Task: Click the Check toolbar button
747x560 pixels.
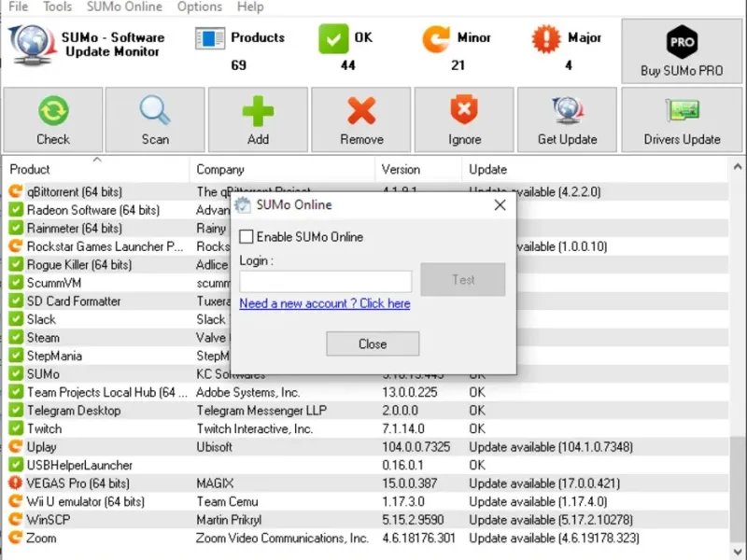Action: (x=53, y=120)
